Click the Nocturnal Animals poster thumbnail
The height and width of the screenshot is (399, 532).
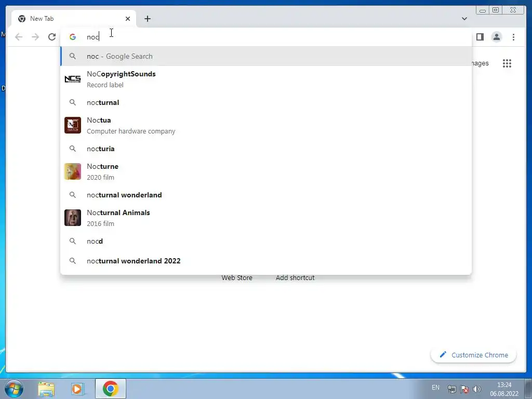point(73,218)
